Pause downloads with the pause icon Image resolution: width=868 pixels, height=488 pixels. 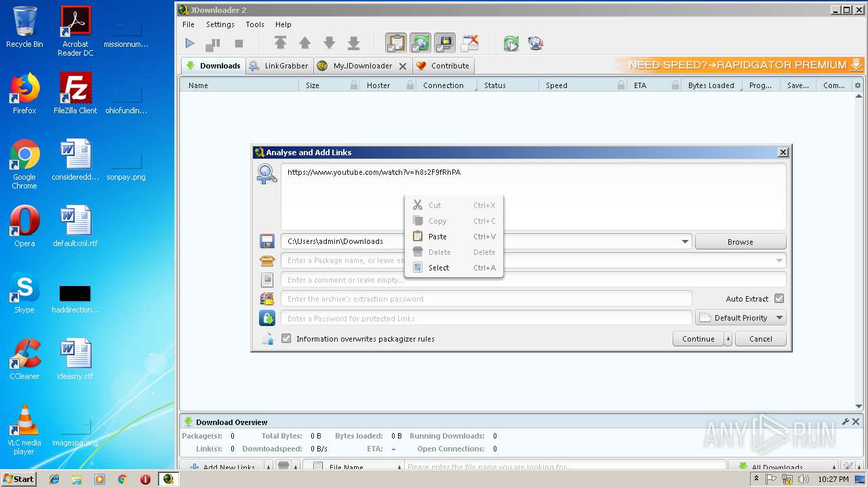coord(214,43)
